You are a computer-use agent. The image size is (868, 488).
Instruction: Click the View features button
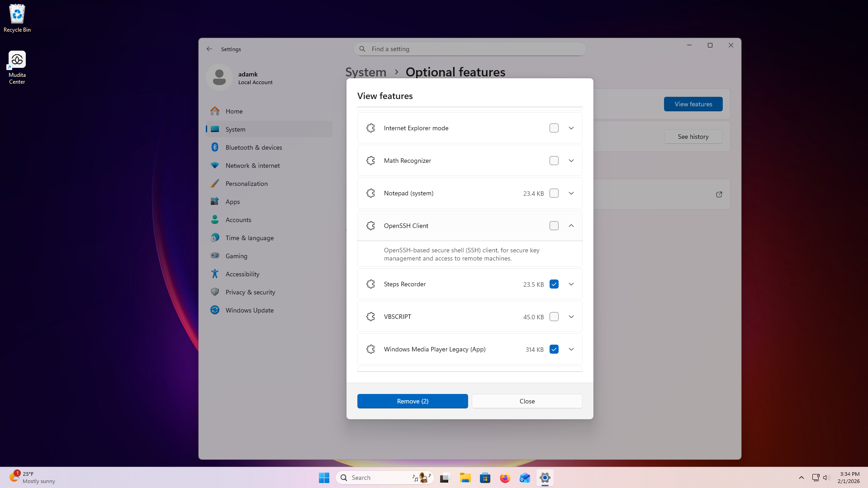pyautogui.click(x=693, y=104)
